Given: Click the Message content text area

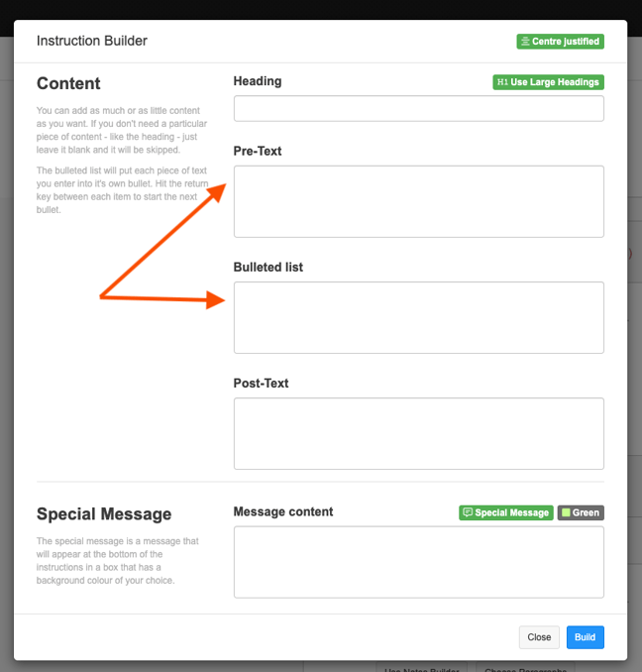Looking at the screenshot, I should click(x=418, y=562).
